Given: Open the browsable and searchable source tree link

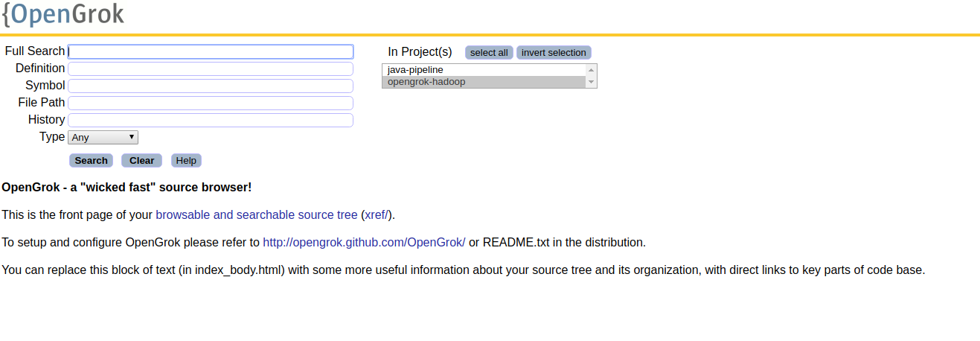Looking at the screenshot, I should [257, 214].
